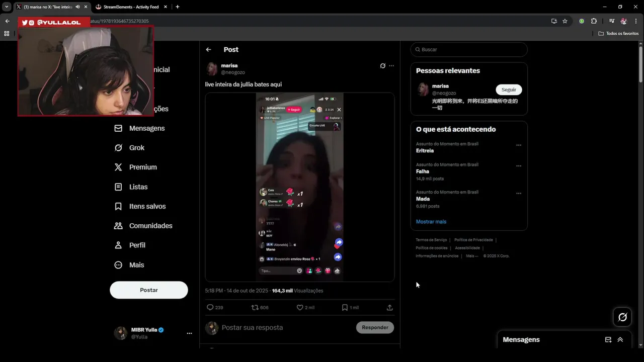The width and height of the screenshot is (644, 362).
Task: Click the 164,3 mil Visualizações count
Action: 297,291
